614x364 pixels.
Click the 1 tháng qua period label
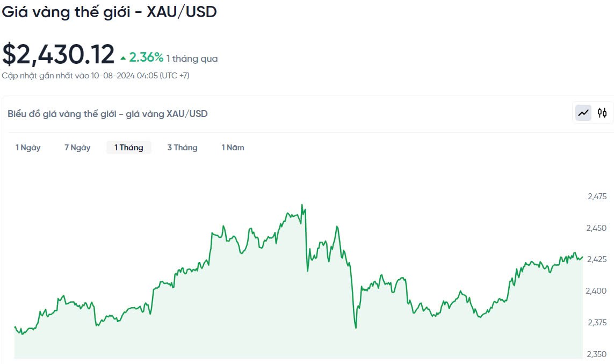(x=192, y=59)
